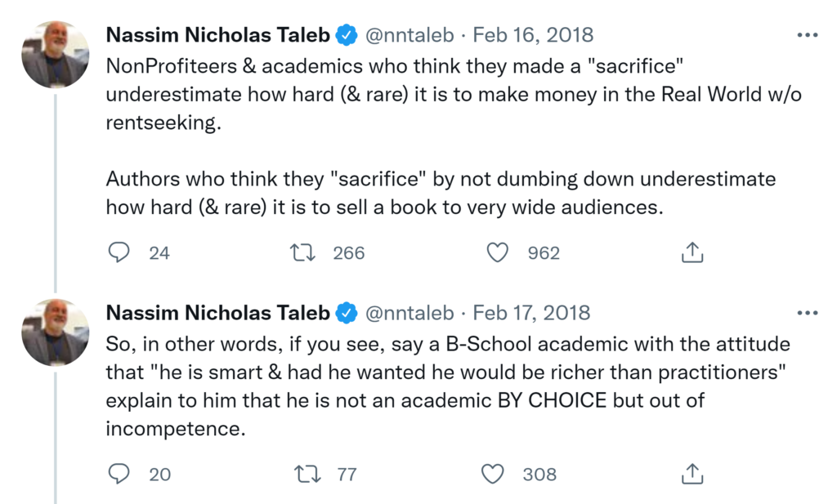
Task: Open the Feb 16, 2018 timestamp
Action: tap(533, 35)
